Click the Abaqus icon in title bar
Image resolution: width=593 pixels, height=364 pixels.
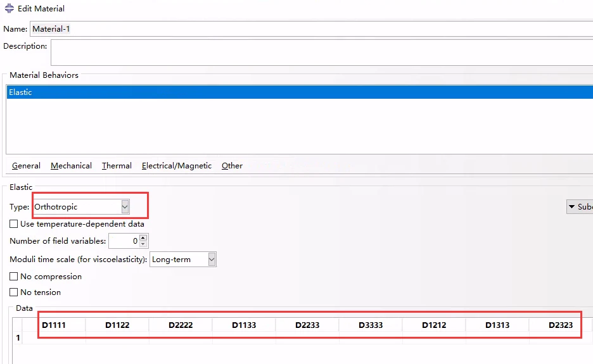tap(9, 9)
